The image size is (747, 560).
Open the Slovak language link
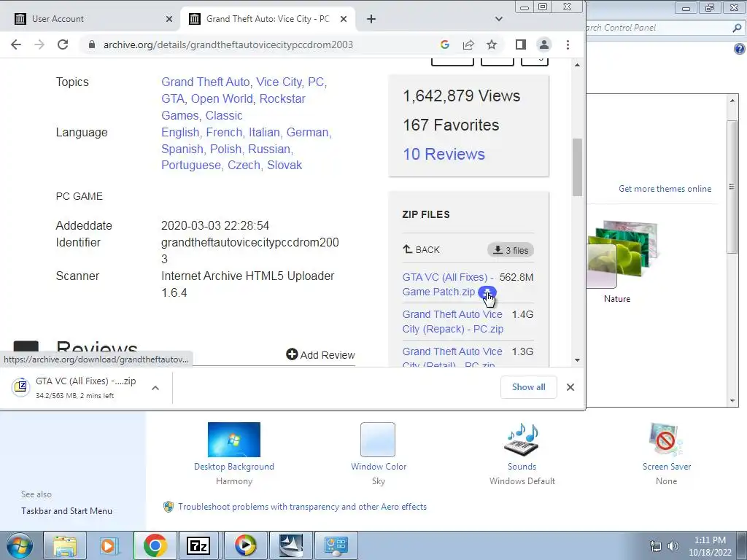[285, 166]
